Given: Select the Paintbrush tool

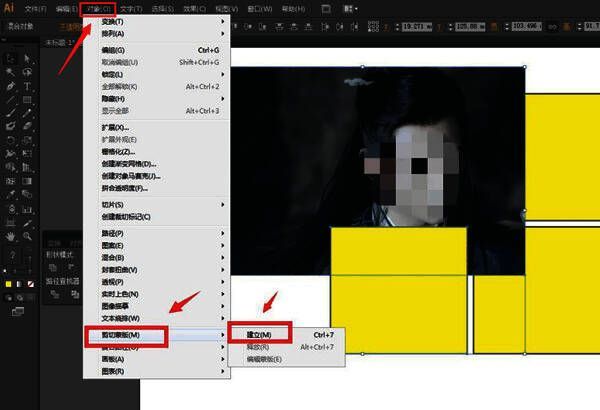Looking at the screenshot, I should point(10,113).
